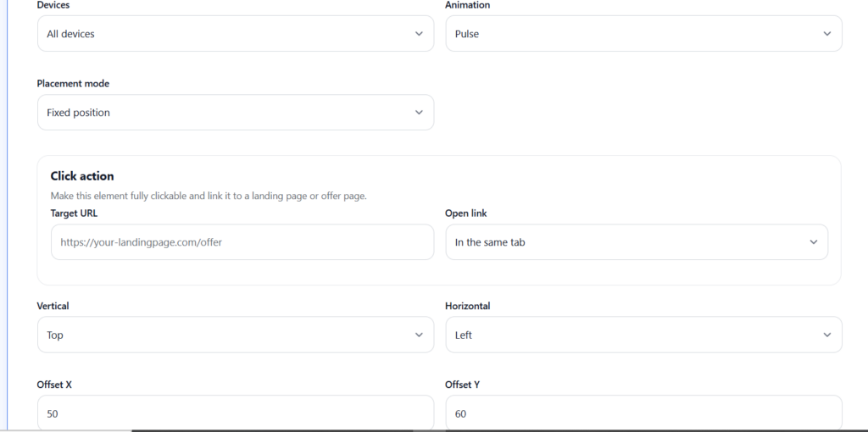This screenshot has width=868, height=432.
Task: Click the Placement mode chevron arrow
Action: pyautogui.click(x=419, y=113)
